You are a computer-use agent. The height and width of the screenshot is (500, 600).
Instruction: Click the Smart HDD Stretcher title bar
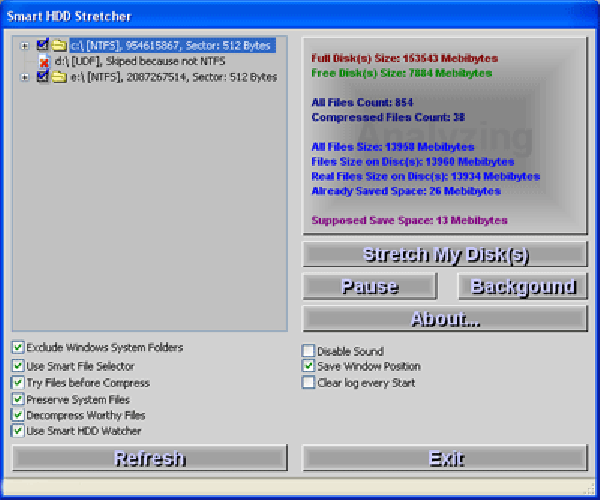click(300, 16)
